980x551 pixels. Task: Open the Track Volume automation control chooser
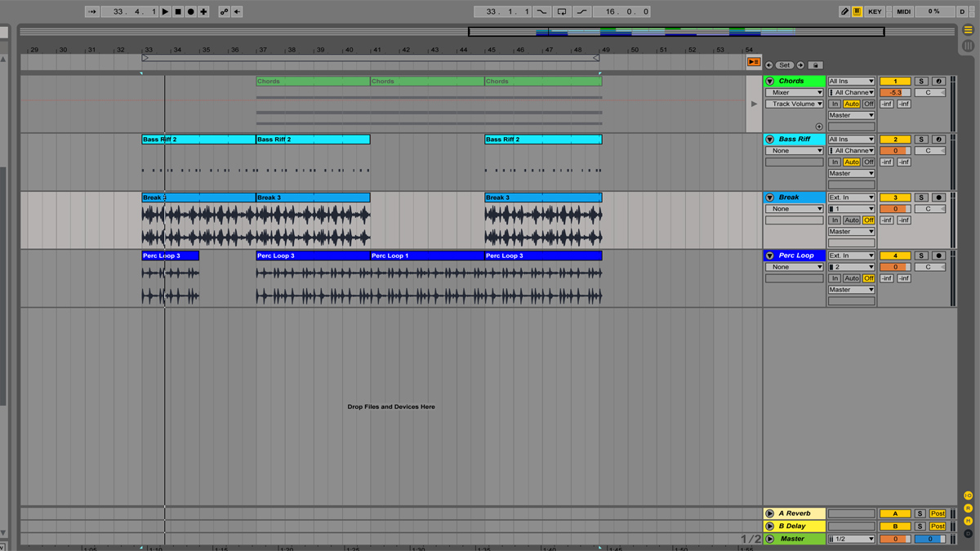(795, 104)
